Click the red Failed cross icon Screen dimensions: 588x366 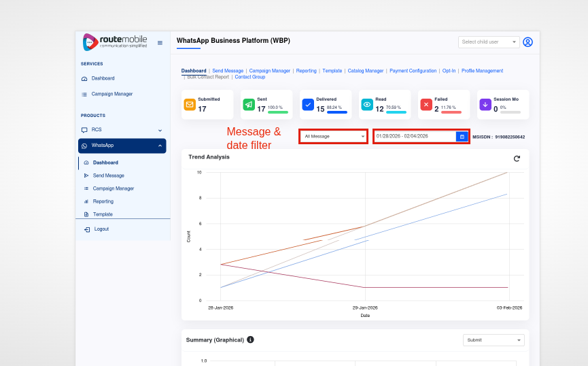(426, 104)
